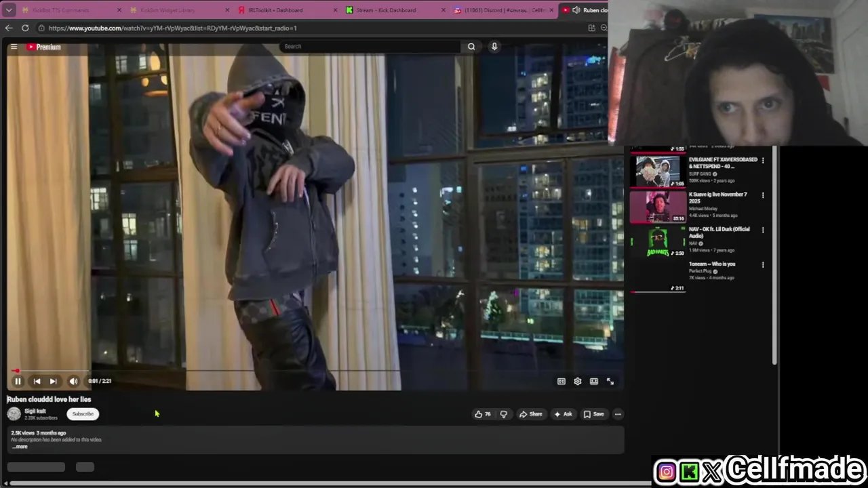The width and height of the screenshot is (868, 488).
Task: Close the Stream - Kick Dashboard tab
Action: click(443, 10)
